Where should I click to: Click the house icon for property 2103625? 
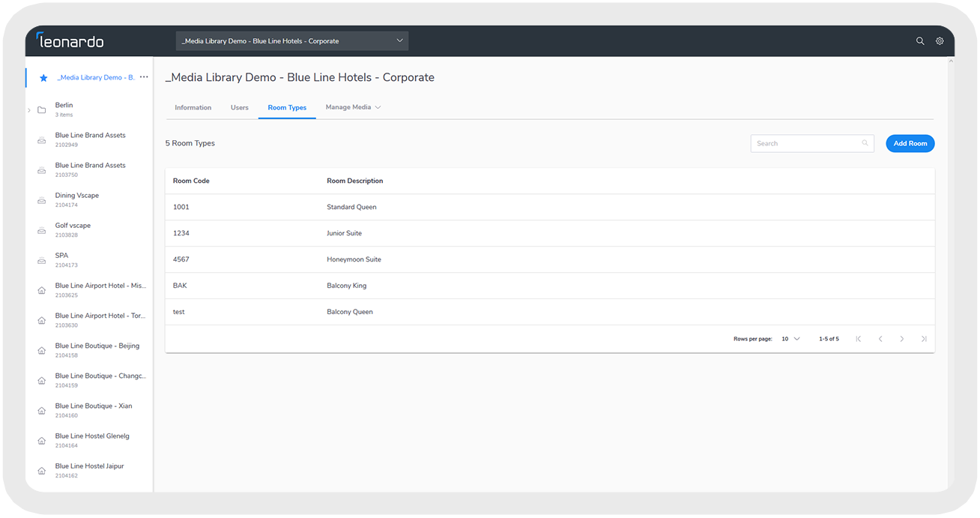click(x=42, y=290)
